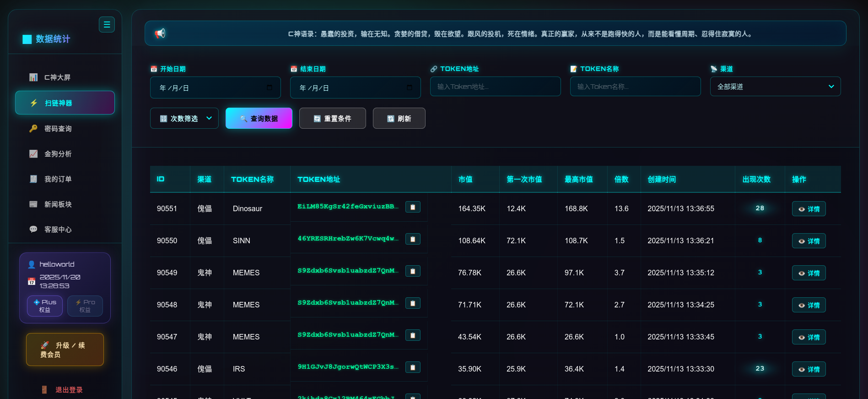Copy the SINN token address

[x=413, y=239]
